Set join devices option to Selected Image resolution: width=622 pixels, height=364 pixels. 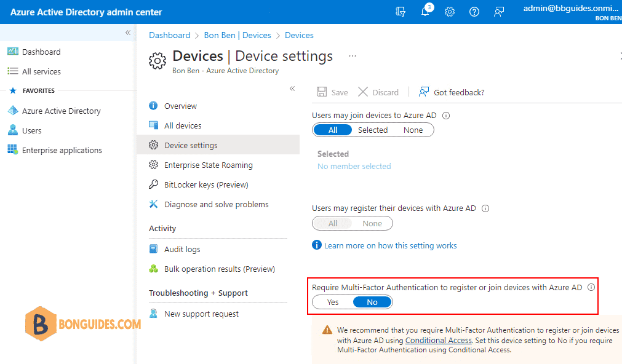(372, 130)
